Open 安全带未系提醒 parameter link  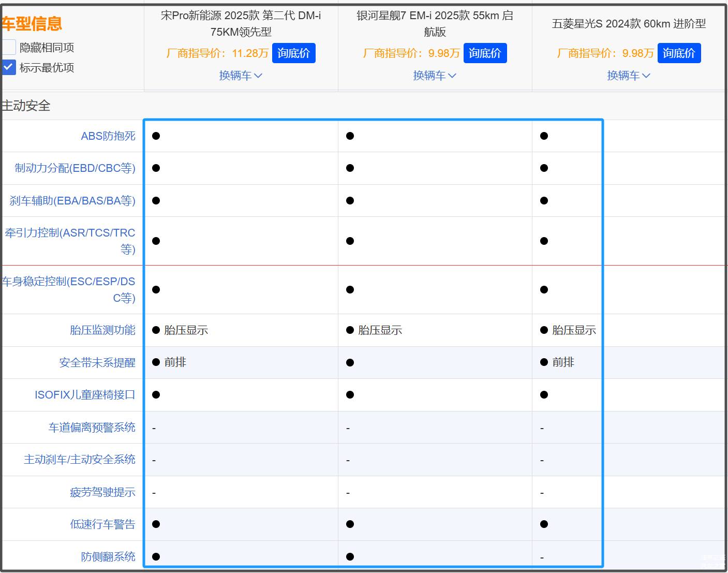(97, 363)
